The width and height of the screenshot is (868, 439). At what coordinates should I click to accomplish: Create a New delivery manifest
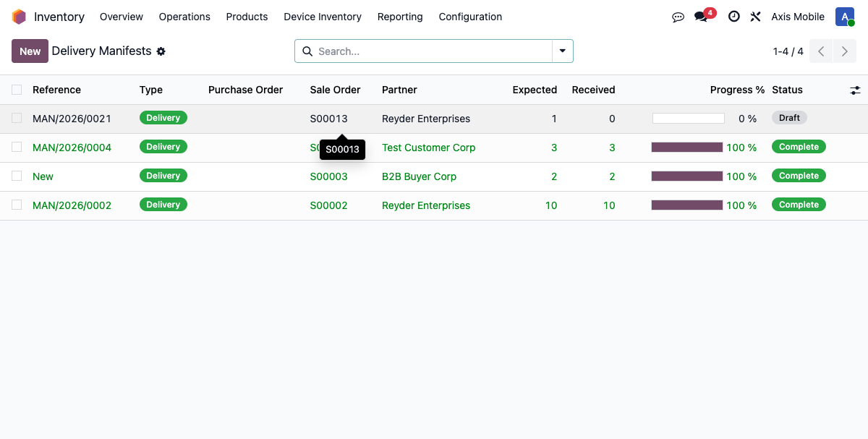point(30,51)
